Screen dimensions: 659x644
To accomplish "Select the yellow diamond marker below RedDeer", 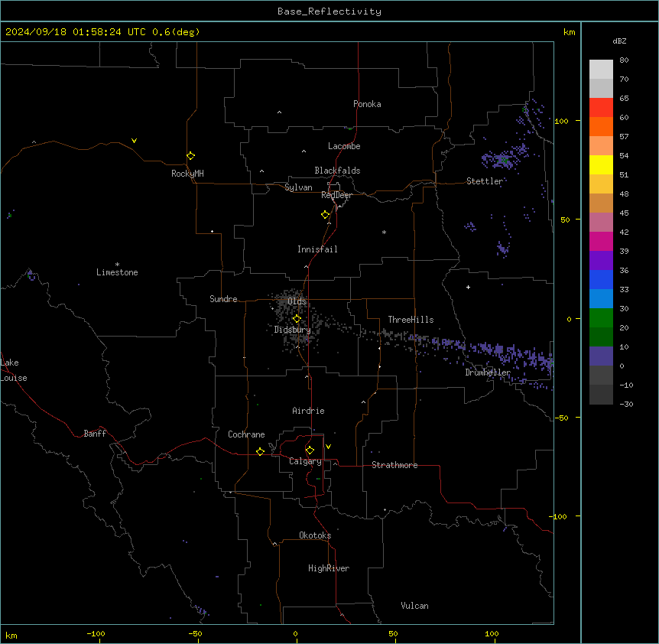I will (326, 215).
